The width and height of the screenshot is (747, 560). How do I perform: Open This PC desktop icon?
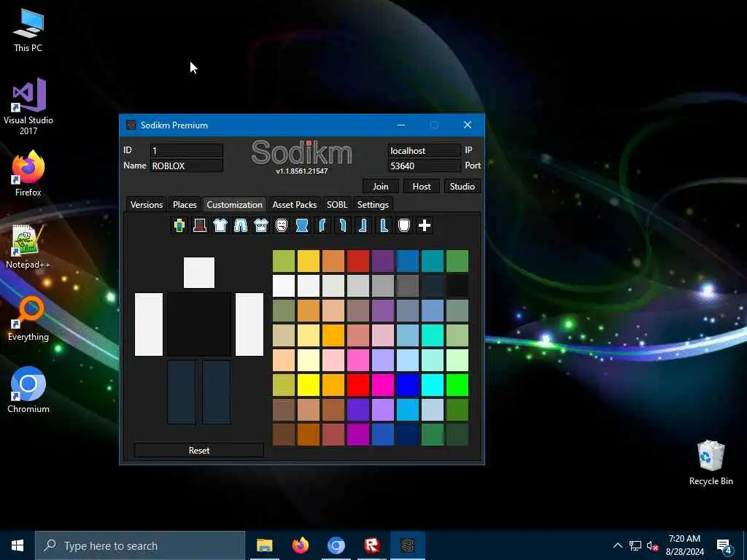pyautogui.click(x=28, y=31)
